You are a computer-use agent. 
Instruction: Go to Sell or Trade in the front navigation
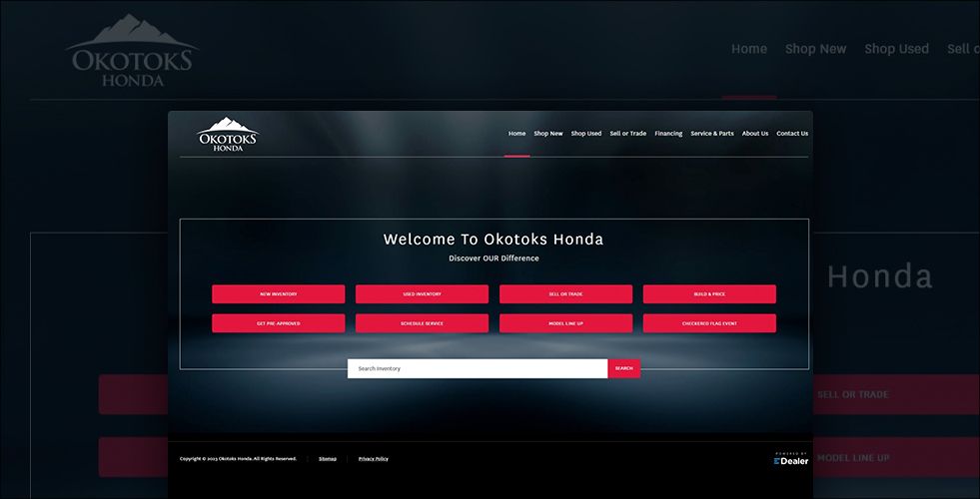[628, 134]
